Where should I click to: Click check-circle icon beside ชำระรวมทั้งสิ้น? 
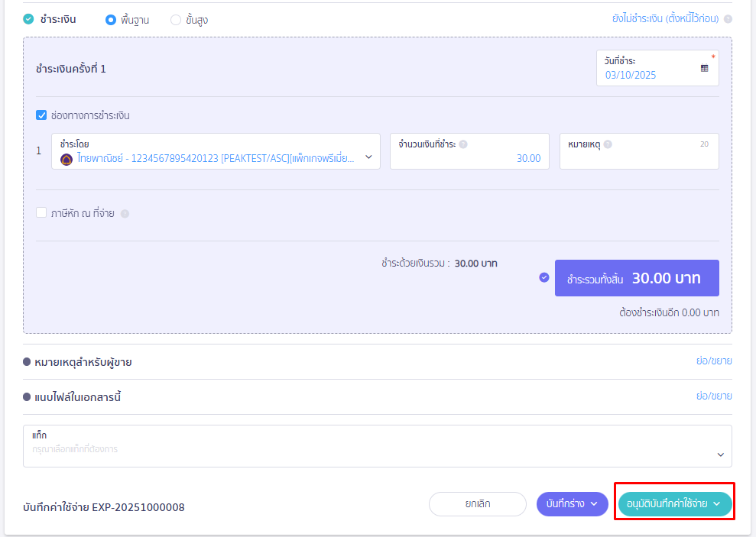click(544, 277)
